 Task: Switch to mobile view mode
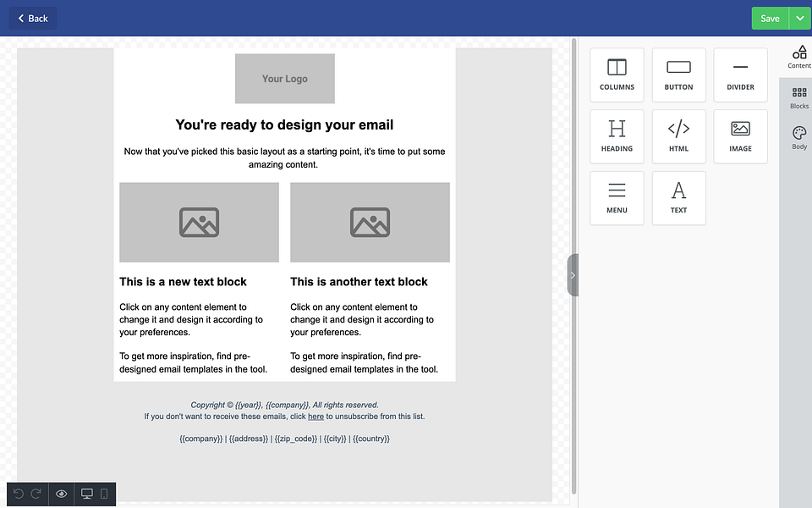click(104, 494)
